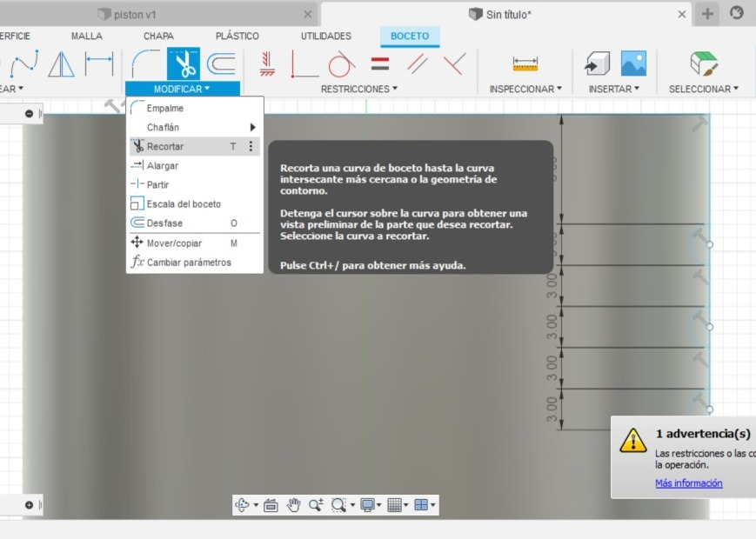Image resolution: width=756 pixels, height=539 pixels.
Task: Activate the Pan hand tool
Action: tap(294, 505)
